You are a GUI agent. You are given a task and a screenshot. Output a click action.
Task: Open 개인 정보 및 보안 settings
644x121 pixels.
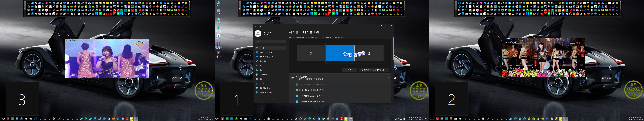point(270,88)
